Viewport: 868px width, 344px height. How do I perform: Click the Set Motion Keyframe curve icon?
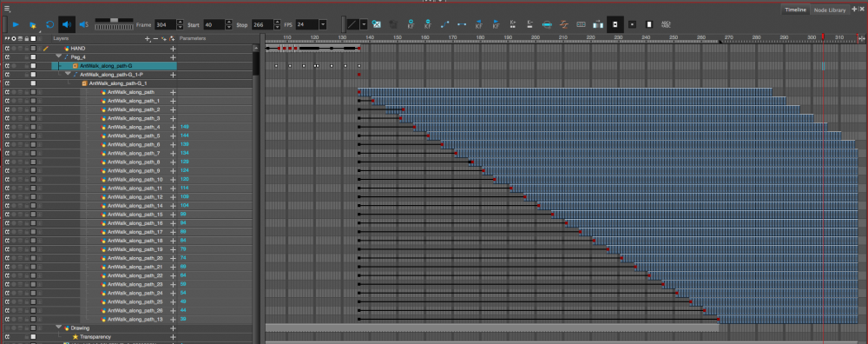(444, 24)
